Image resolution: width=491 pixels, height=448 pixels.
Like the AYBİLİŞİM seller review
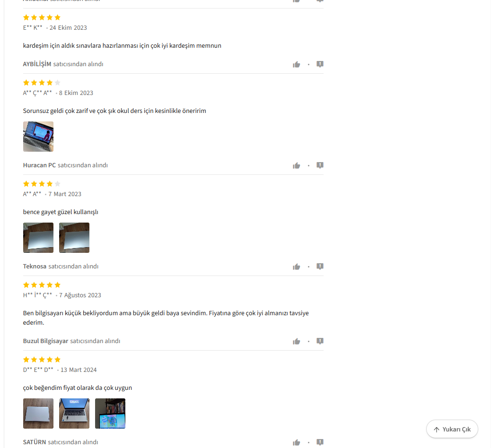click(x=296, y=64)
